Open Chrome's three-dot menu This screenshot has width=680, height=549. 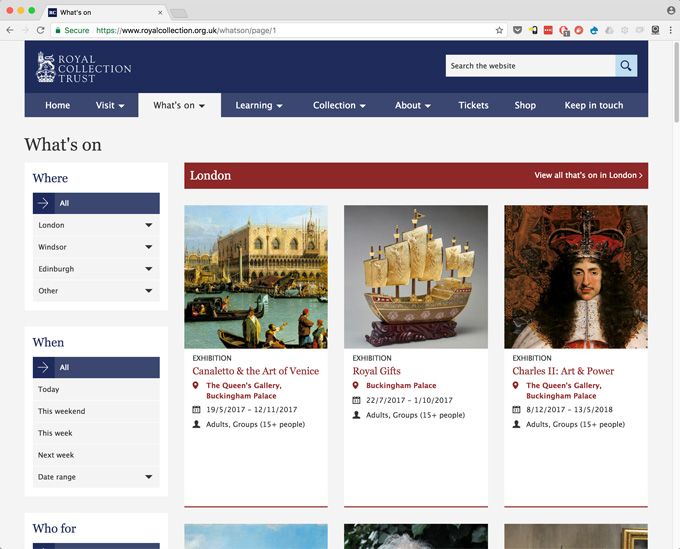click(x=670, y=30)
